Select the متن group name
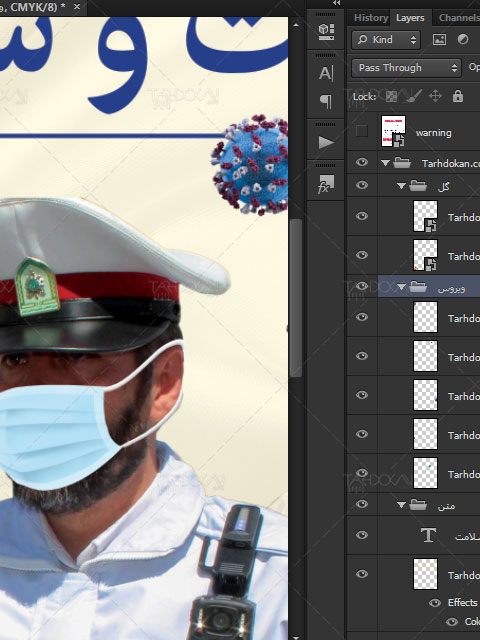 point(446,505)
